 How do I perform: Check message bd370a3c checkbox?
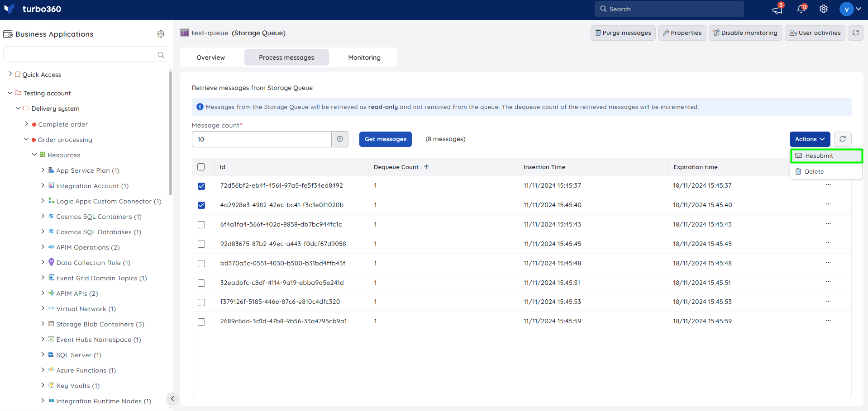pyautogui.click(x=201, y=264)
